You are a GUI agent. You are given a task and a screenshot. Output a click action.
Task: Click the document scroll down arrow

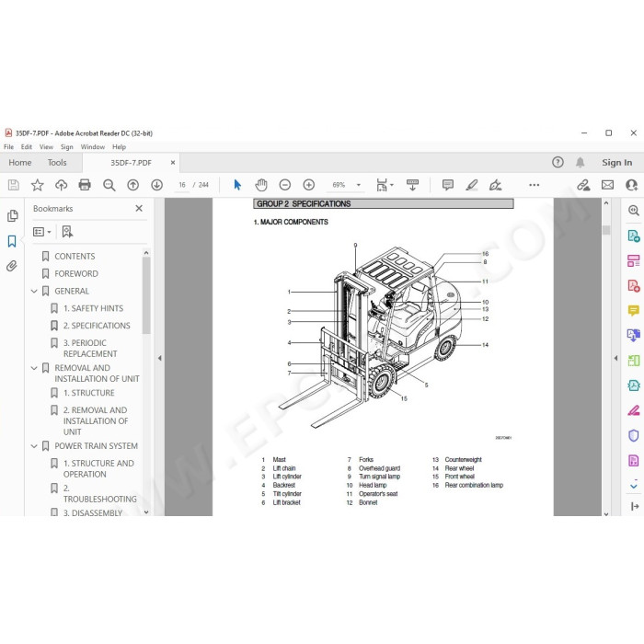tap(606, 513)
